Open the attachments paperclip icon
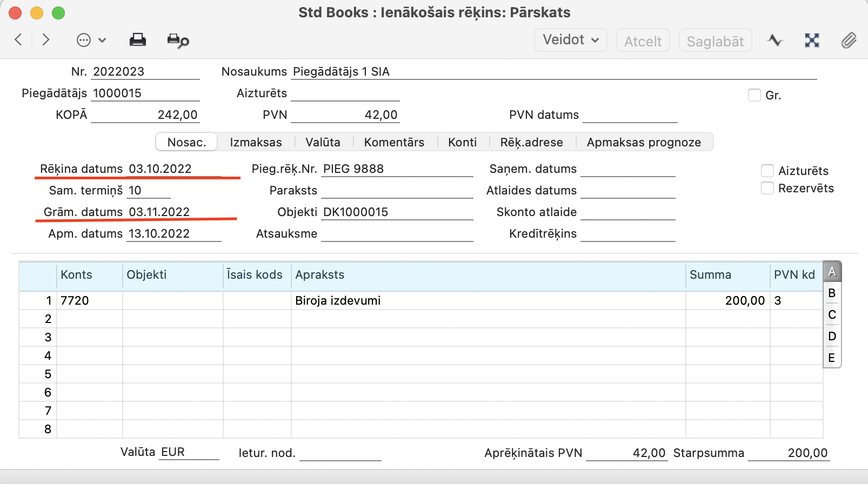Viewport: 868px width, 484px height. pos(849,41)
